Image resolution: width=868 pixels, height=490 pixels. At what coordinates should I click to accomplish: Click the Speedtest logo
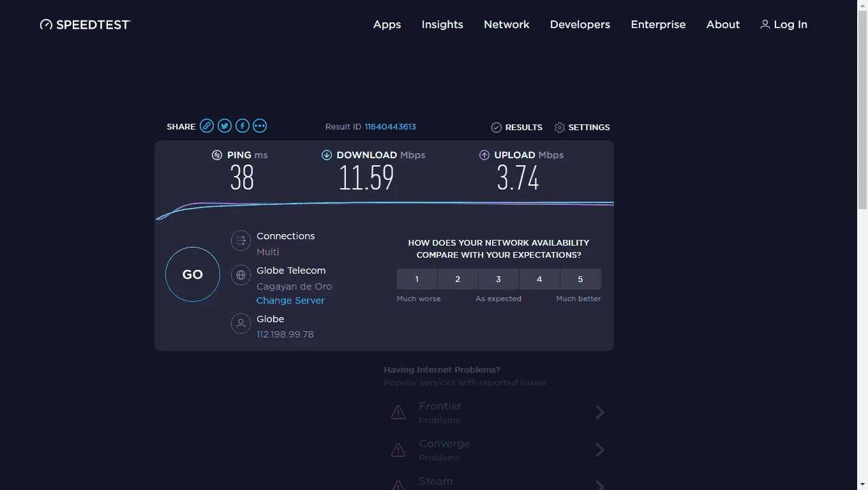[86, 24]
